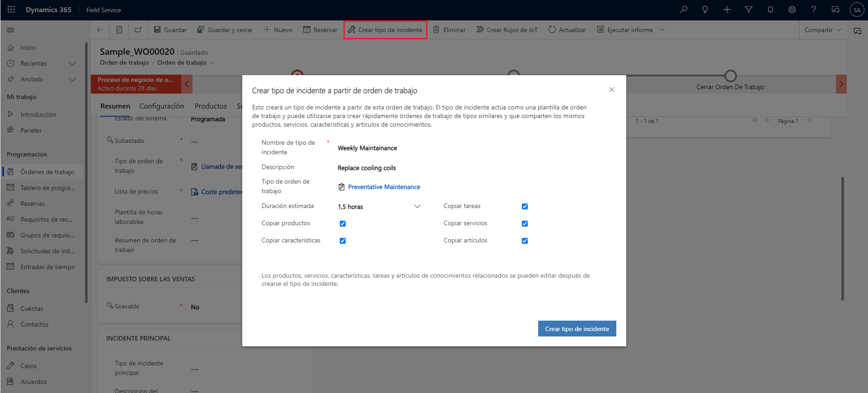Open the notifications bell icon
The height and width of the screenshot is (393, 868).
point(770,9)
